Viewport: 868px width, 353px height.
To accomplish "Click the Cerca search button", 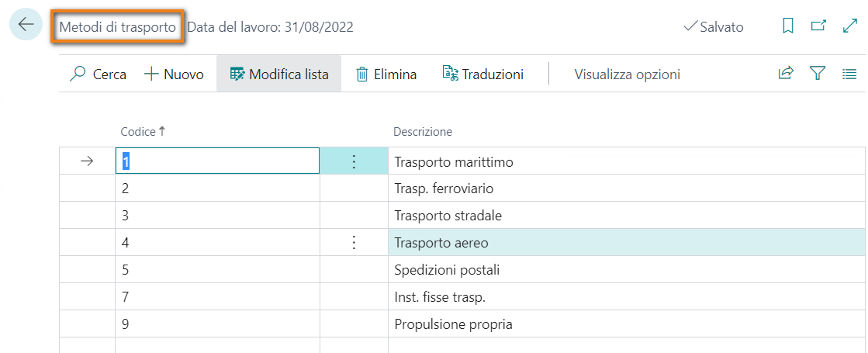I will (99, 74).
